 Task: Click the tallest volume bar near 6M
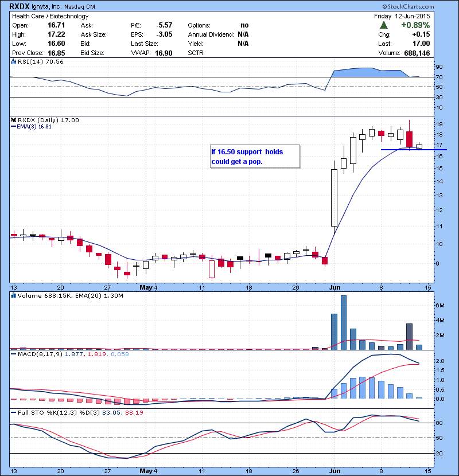[x=344, y=322]
